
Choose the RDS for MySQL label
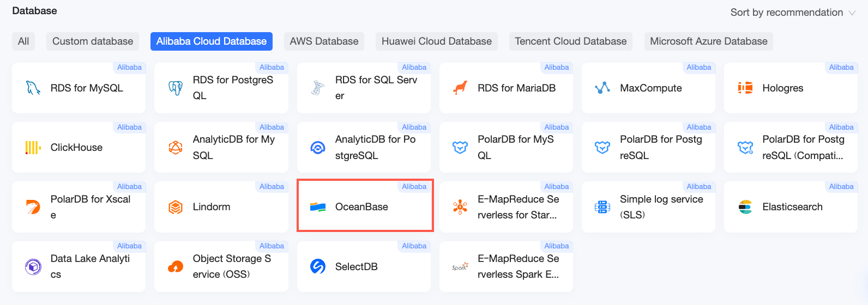coord(87,88)
